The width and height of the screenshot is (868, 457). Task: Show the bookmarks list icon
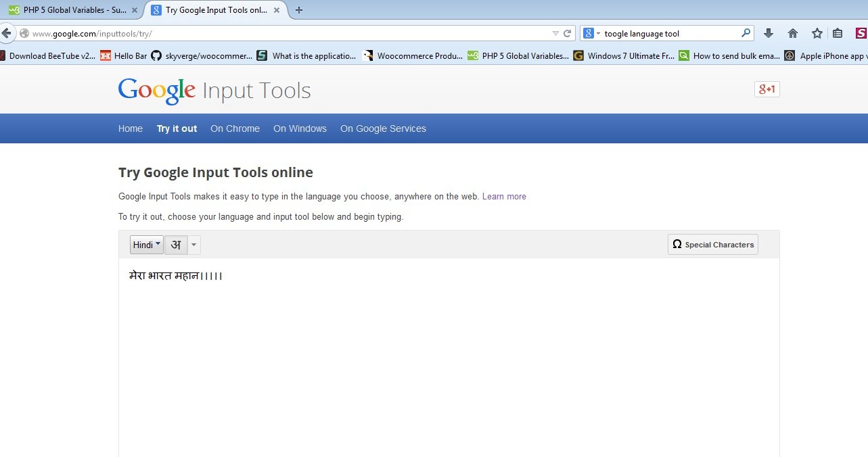pyautogui.click(x=838, y=33)
